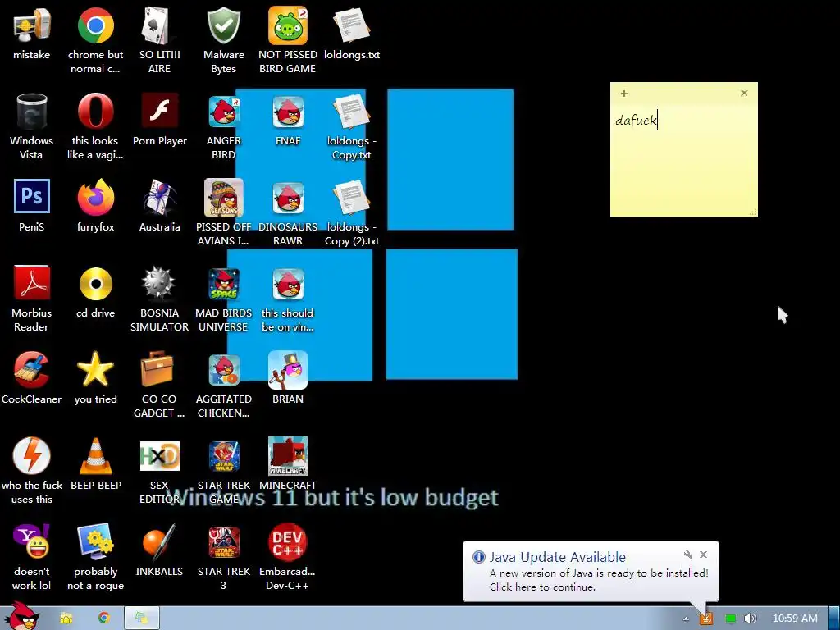Launch Chrome from the taskbar
The width and height of the screenshot is (840, 630).
coord(104,619)
